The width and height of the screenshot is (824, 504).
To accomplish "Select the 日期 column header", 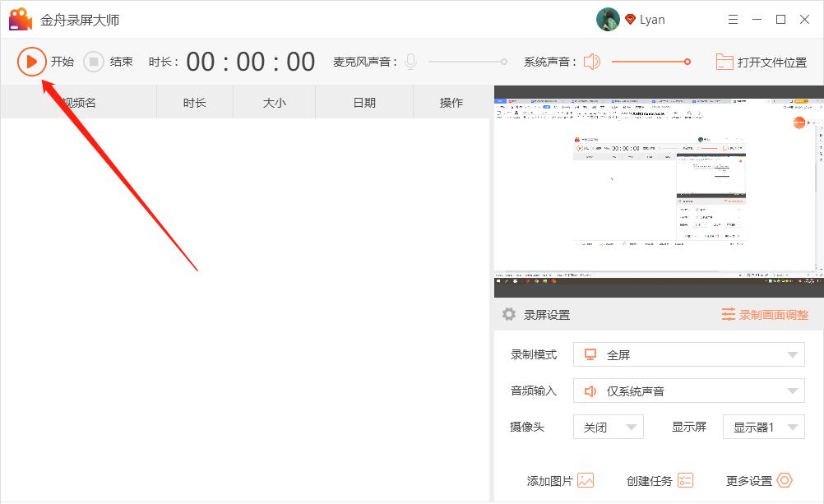I will pos(363,102).
